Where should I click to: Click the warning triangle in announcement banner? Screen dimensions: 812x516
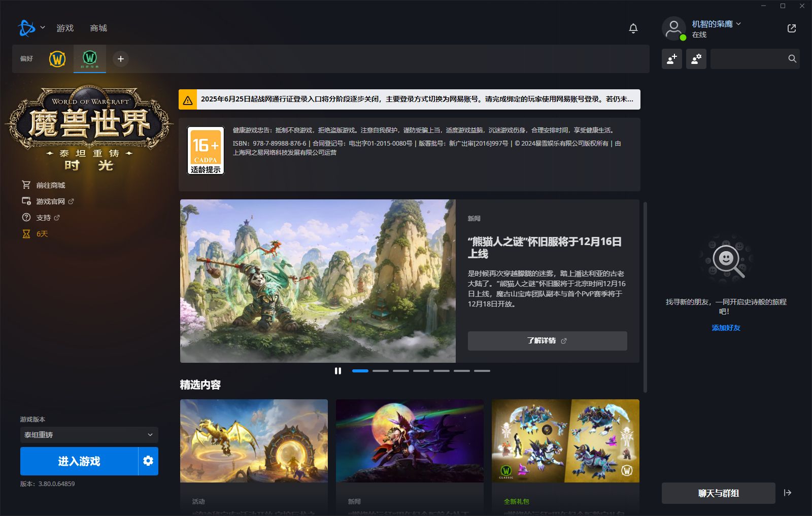(x=188, y=100)
